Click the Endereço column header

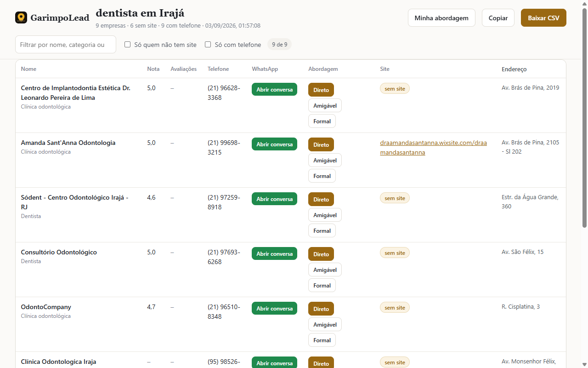pos(514,69)
